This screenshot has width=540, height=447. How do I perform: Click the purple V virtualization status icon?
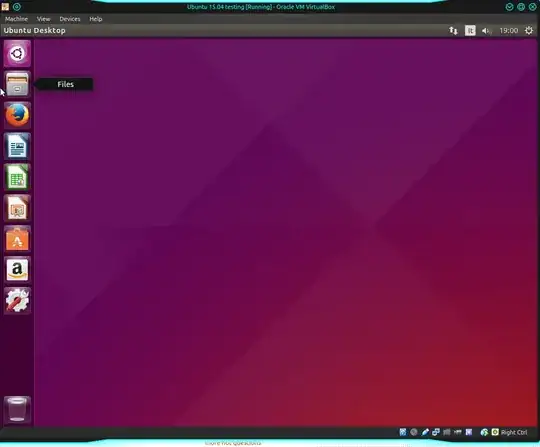point(469,432)
